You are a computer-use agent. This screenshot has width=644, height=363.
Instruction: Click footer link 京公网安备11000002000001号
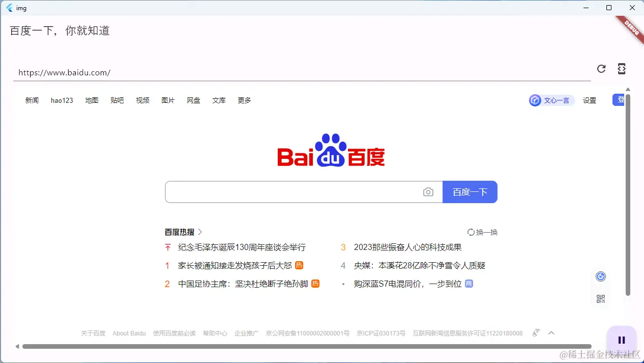click(308, 333)
